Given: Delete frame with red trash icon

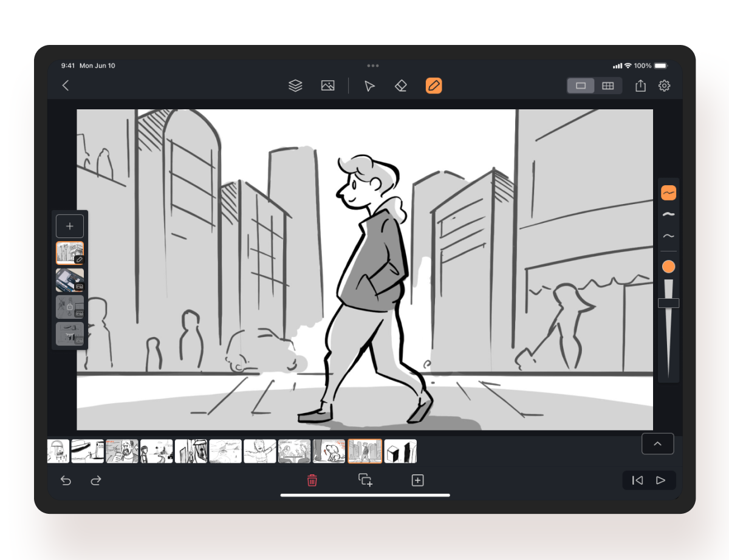Looking at the screenshot, I should (312, 480).
